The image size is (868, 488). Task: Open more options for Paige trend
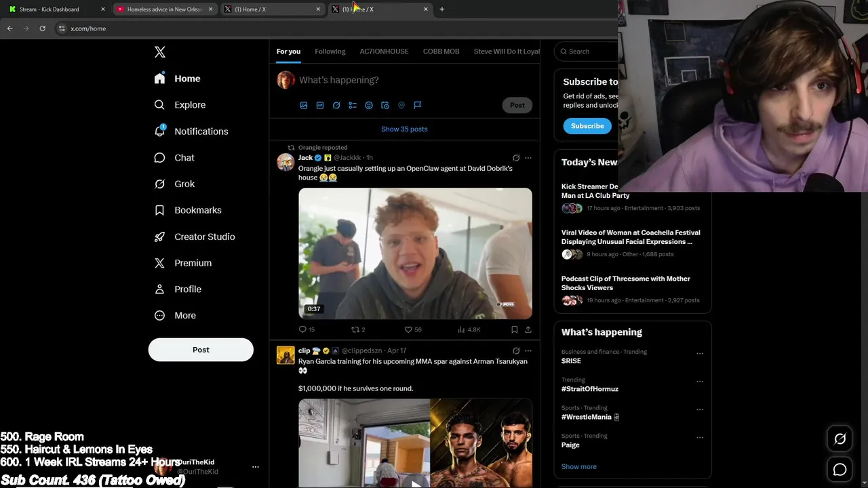700,438
